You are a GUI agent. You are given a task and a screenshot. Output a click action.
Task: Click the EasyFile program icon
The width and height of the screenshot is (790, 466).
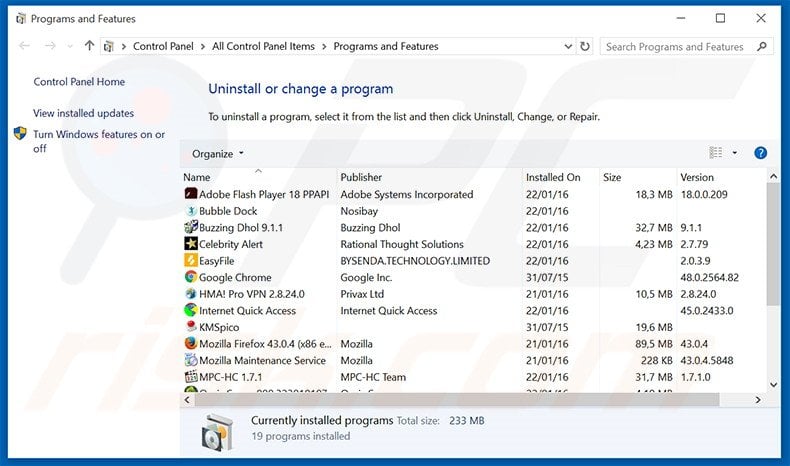(x=191, y=260)
